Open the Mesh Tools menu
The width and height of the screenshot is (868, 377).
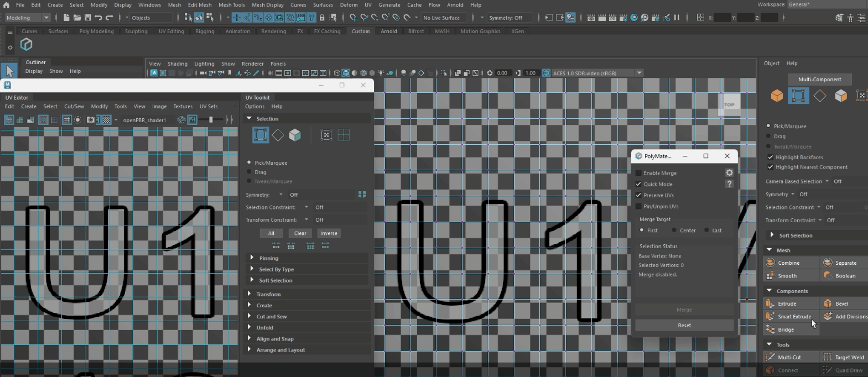(231, 5)
